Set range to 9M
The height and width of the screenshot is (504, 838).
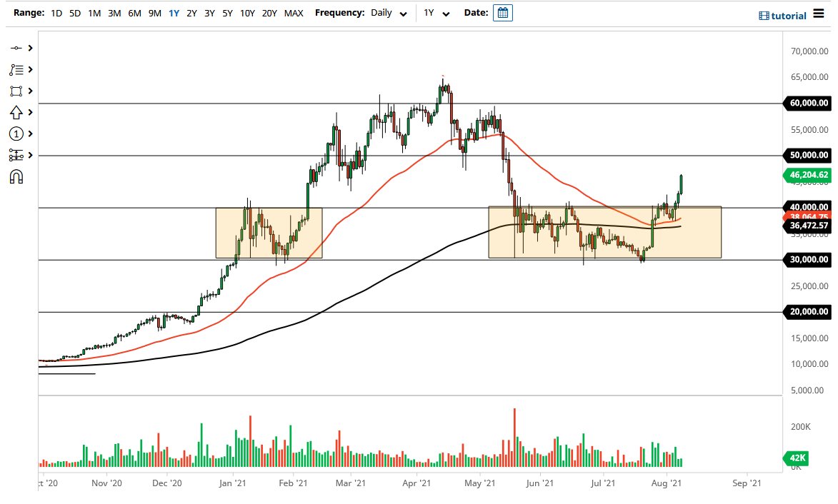coord(155,14)
